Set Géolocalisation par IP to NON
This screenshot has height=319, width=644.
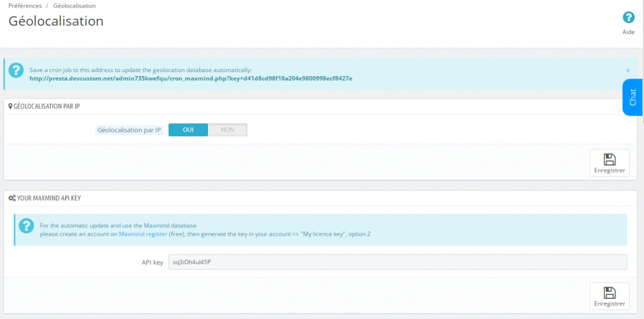(227, 130)
